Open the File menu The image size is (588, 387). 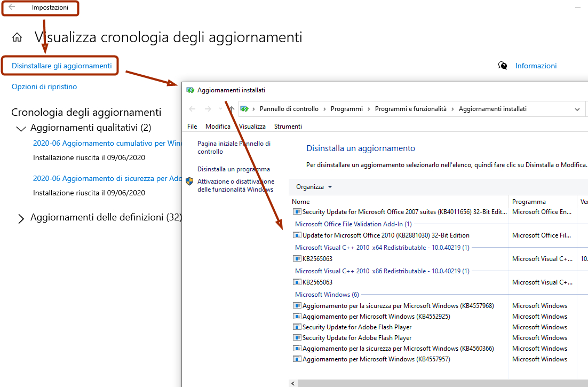[x=192, y=127]
